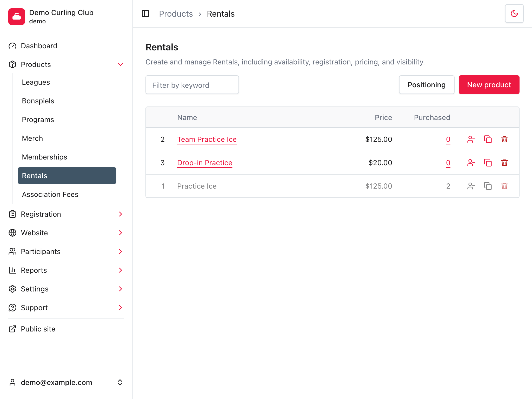Open Drop-in Practice purchased count 0
This screenshot has height=399, width=532.
[x=448, y=163]
